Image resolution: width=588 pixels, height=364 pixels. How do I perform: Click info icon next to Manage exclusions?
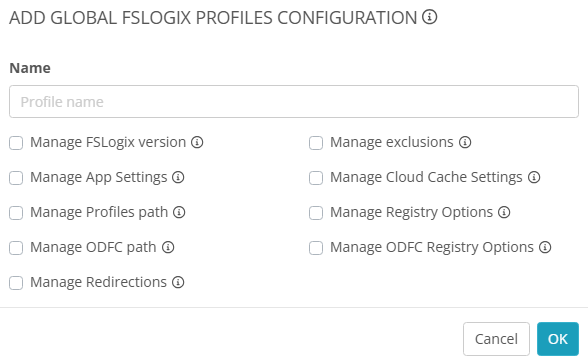pos(465,142)
